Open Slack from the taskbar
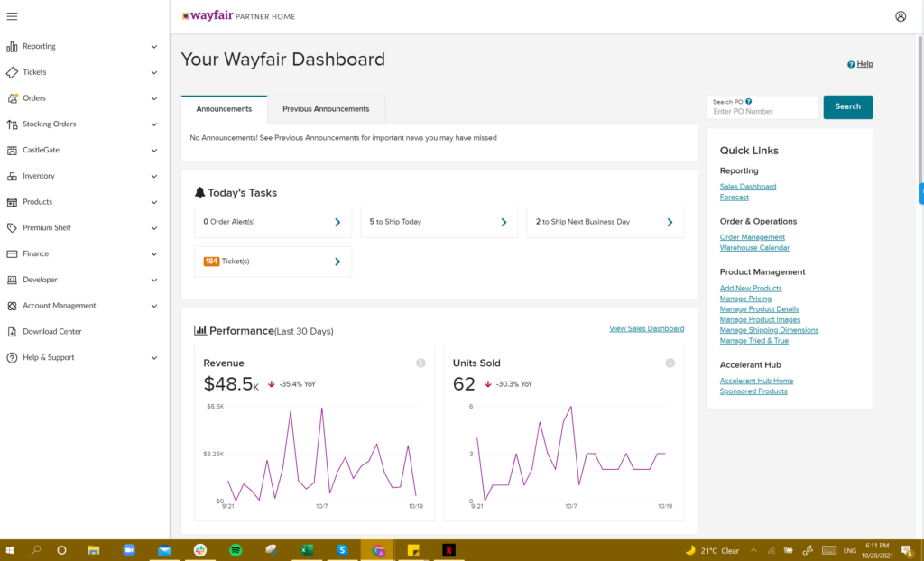924x561 pixels. (200, 550)
